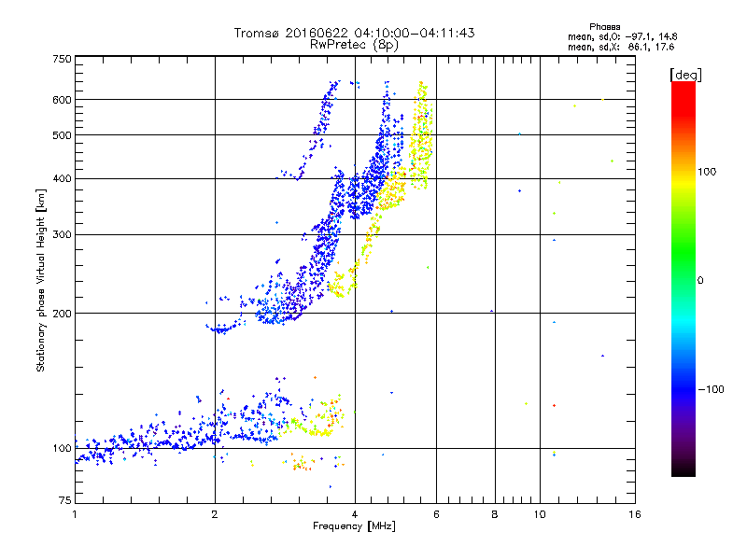
Task: Click the plot title 'Tromsø 20160622 04:10:00-04:11:43'
Action: coord(354,33)
